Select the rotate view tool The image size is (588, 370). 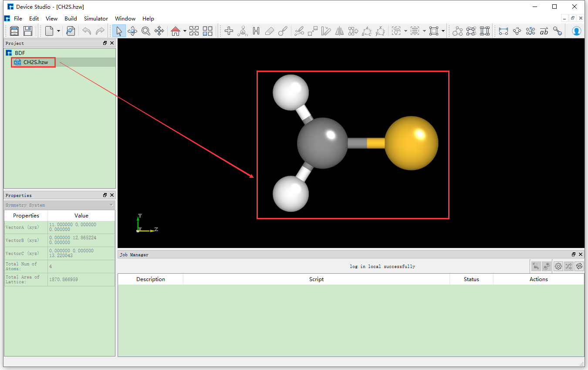coord(132,31)
